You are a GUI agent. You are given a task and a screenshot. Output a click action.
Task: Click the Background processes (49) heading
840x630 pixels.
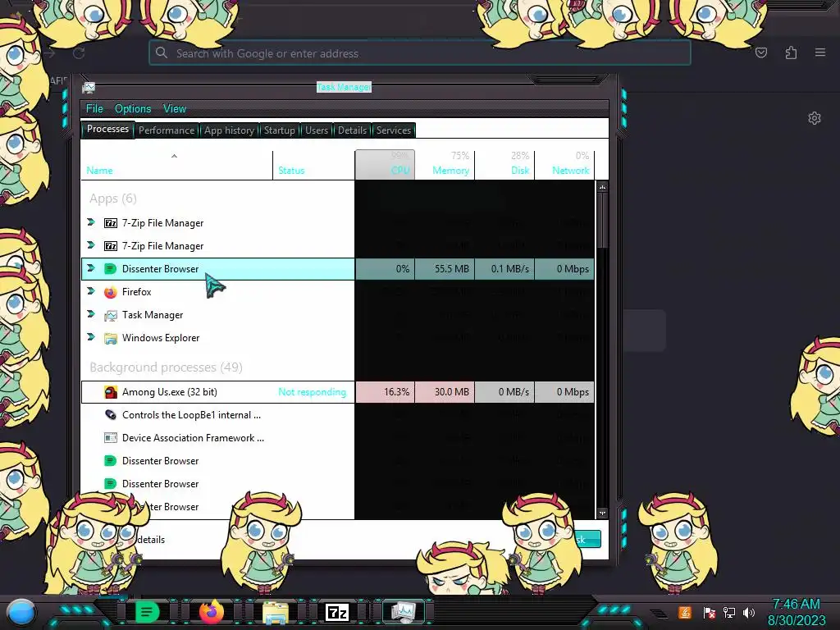pyautogui.click(x=166, y=367)
